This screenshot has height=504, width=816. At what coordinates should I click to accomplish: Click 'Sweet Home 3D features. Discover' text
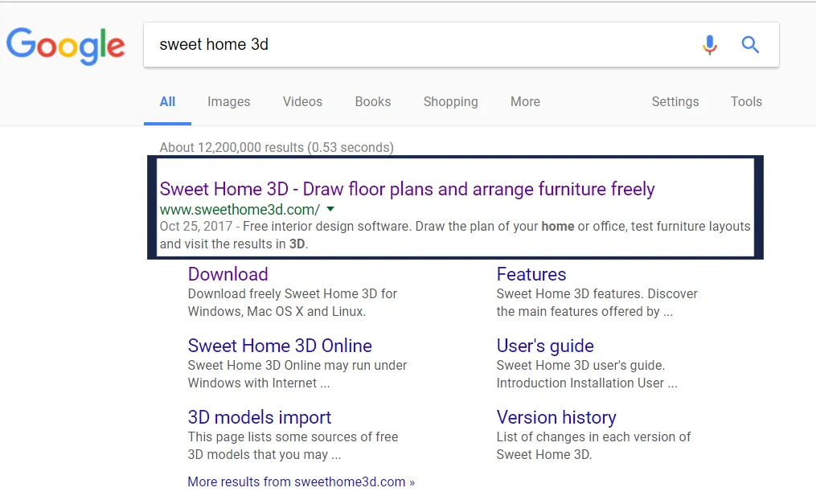click(597, 294)
